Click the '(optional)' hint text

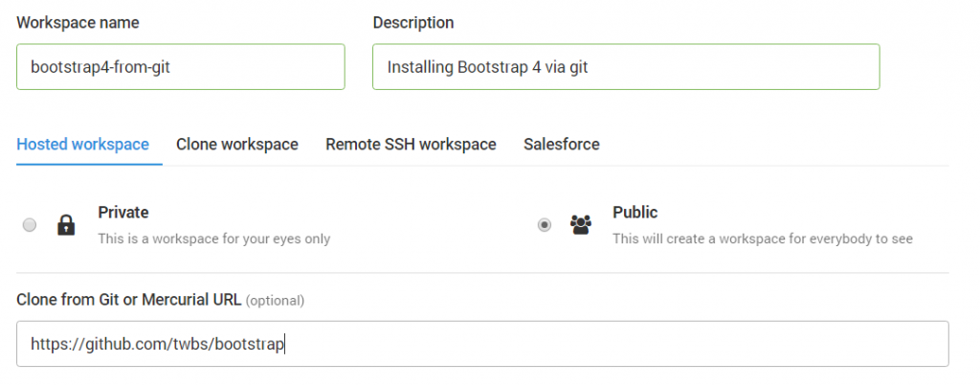[275, 301]
